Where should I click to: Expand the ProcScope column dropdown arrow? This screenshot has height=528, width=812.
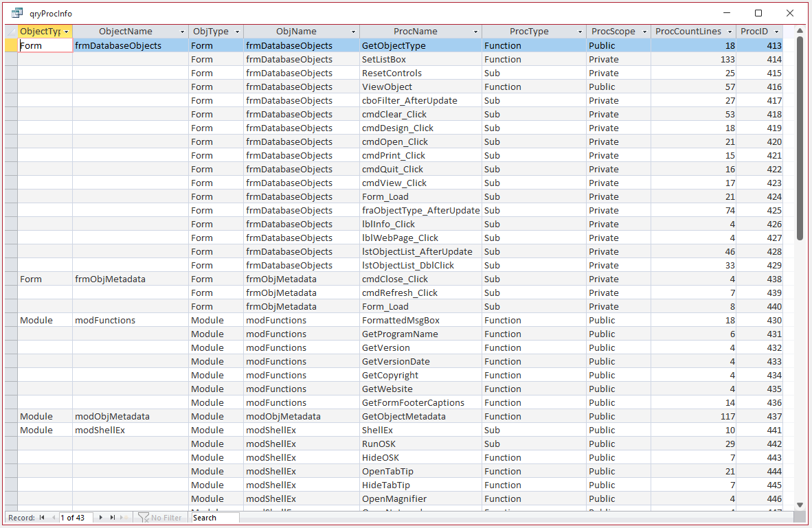coord(644,32)
